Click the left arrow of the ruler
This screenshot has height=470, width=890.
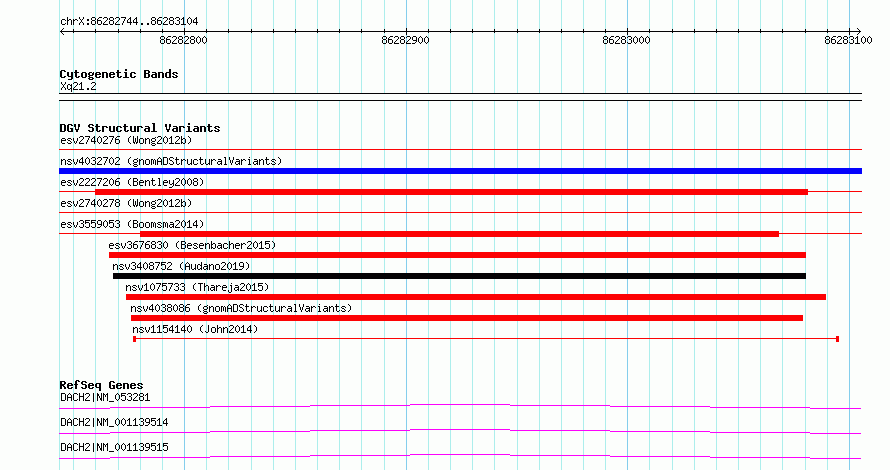tap(62, 32)
